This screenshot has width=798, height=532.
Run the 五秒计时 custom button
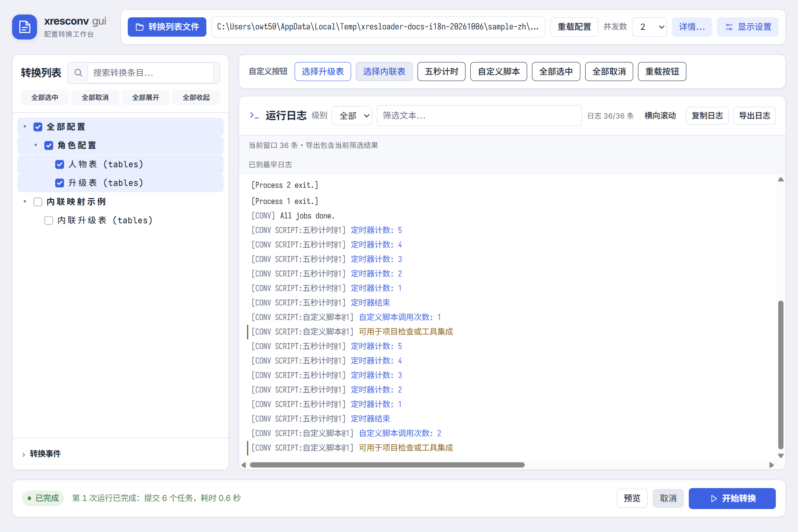tap(441, 72)
